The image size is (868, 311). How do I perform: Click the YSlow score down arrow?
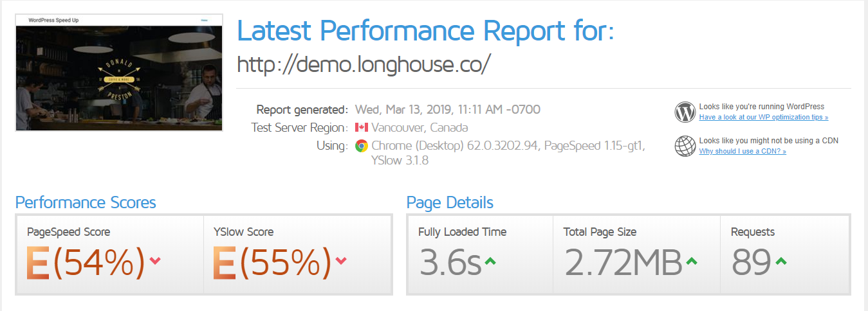(341, 260)
